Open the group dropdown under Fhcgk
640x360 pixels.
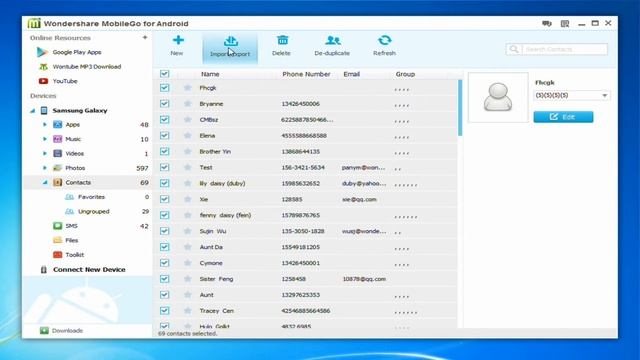click(x=572, y=95)
